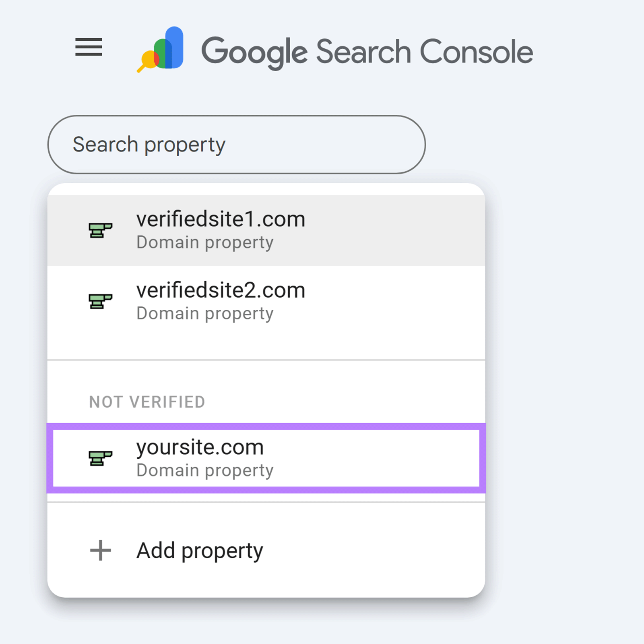Open the hamburger navigation menu
This screenshot has height=644, width=644.
pos(88,48)
